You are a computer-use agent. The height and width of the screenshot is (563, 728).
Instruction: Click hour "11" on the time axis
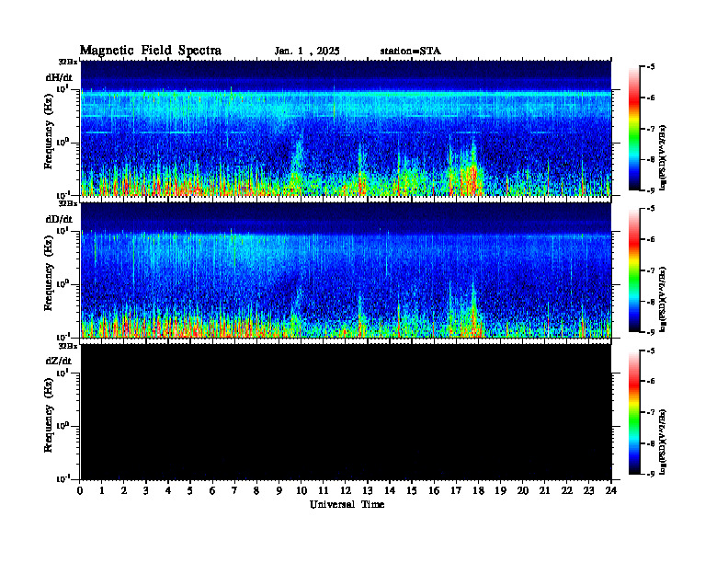[324, 491]
